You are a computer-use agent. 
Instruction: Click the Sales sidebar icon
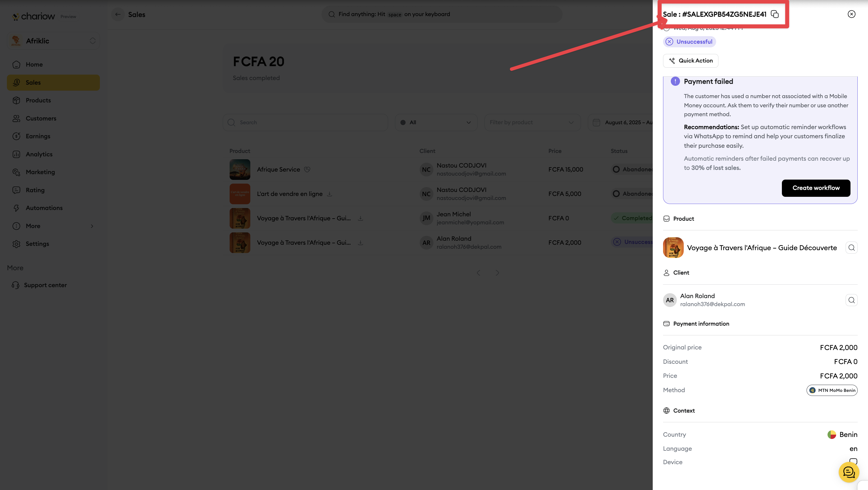coord(16,83)
